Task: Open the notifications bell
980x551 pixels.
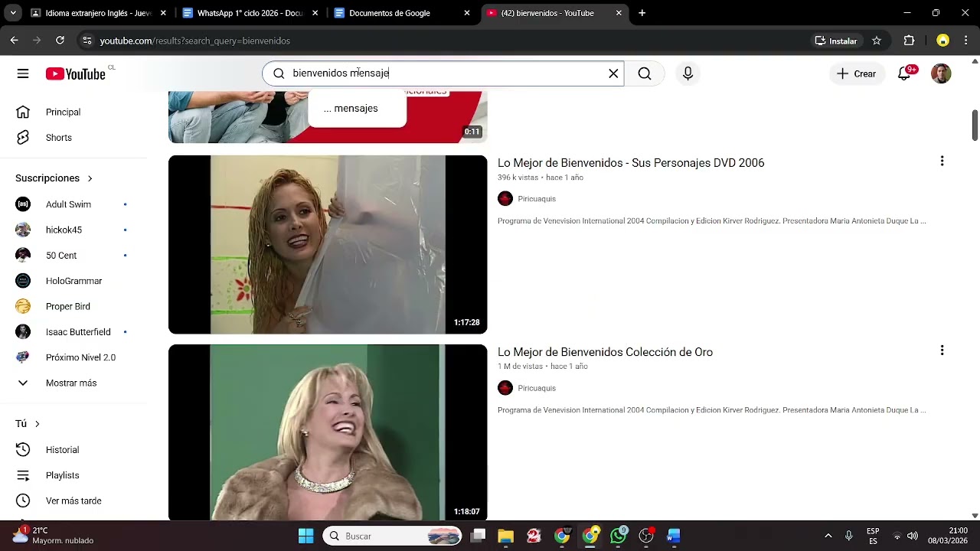Action: pos(904,73)
